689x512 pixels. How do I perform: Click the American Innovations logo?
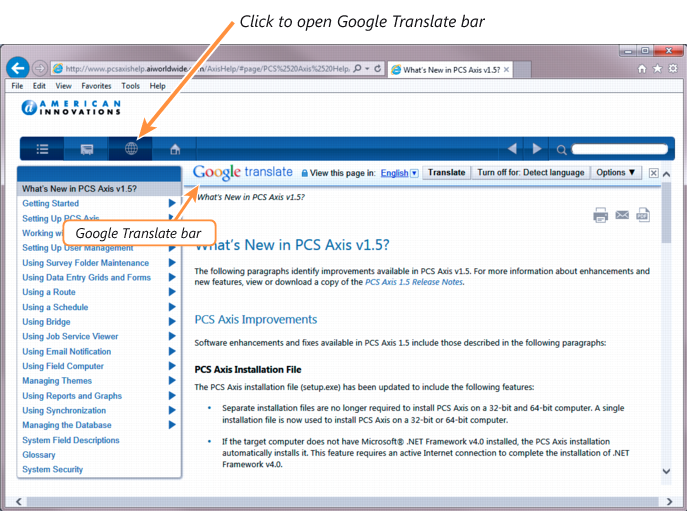pos(71,107)
